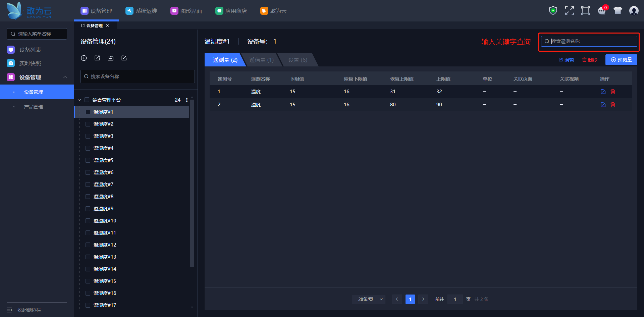Select the 综合管理平台 checkbox
This screenshot has height=317, width=644.
87,100
